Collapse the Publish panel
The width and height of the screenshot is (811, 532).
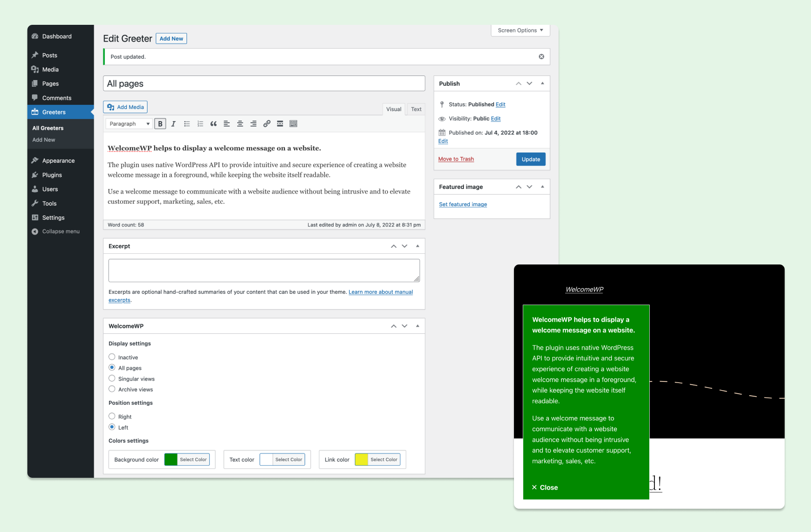click(x=542, y=84)
